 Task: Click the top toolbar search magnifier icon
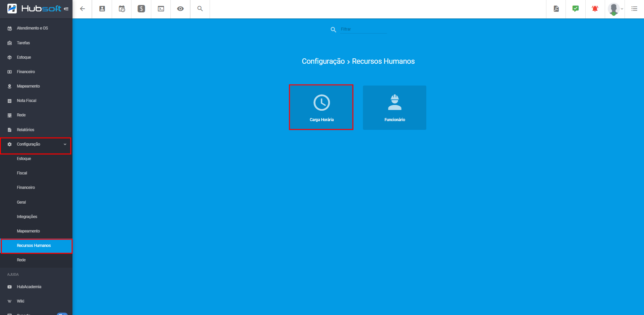point(200,9)
